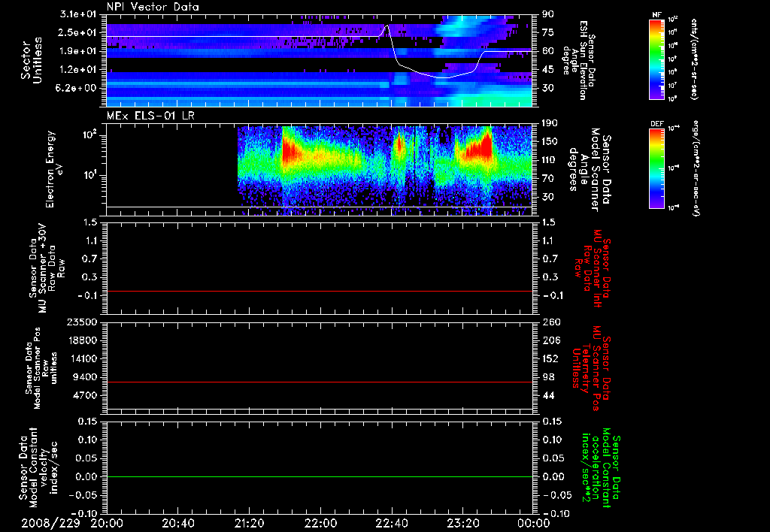Viewport: 770px width, 532px height.
Task: Click the 98 telemetry tick label
Action: (548, 377)
